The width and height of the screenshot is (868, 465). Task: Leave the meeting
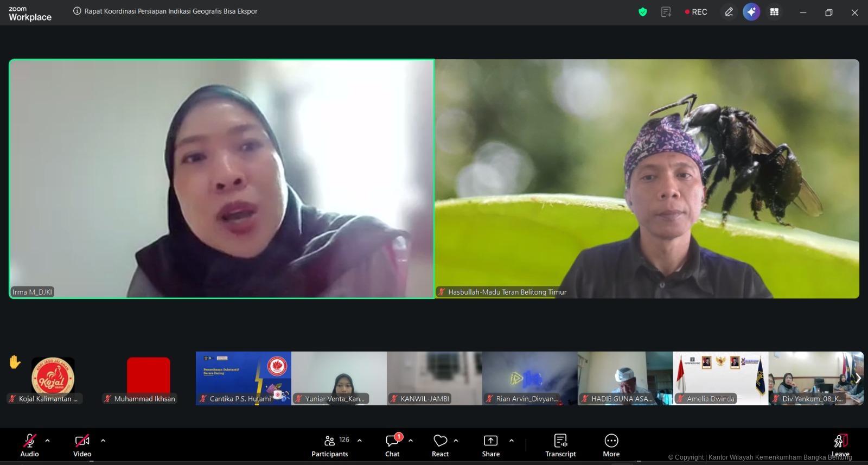point(840,445)
